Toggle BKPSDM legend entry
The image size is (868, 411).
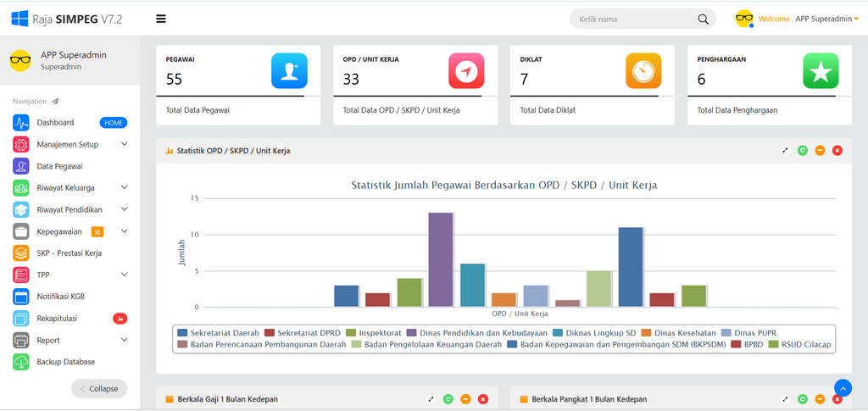coord(616,344)
